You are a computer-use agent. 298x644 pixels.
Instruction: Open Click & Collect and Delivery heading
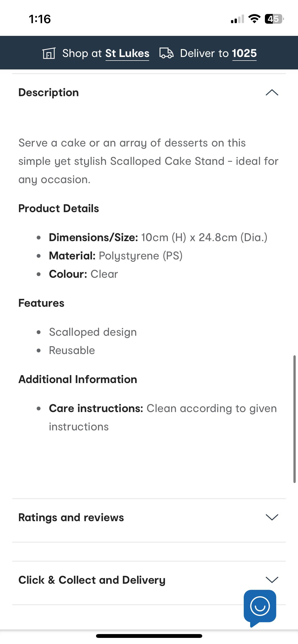92,580
